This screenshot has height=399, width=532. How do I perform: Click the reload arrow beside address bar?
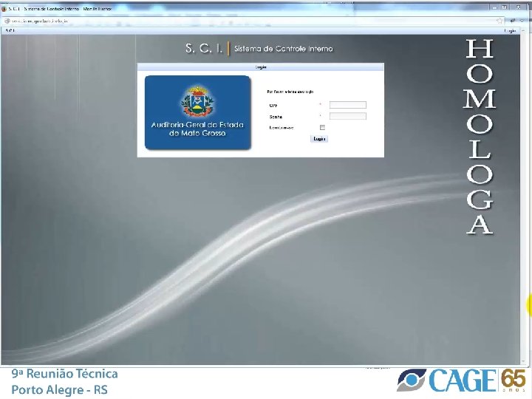click(513, 21)
